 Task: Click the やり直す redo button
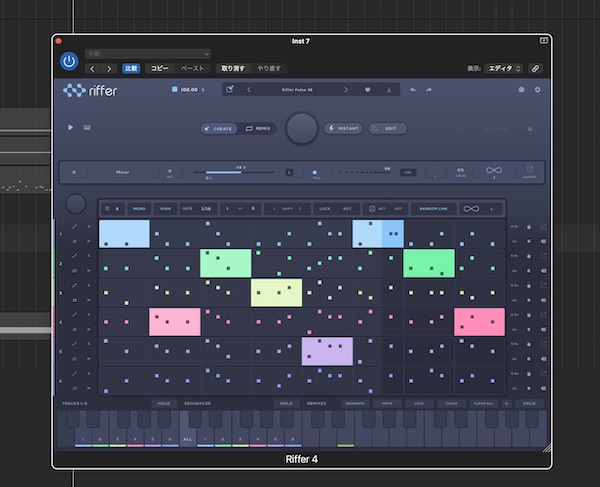269,68
